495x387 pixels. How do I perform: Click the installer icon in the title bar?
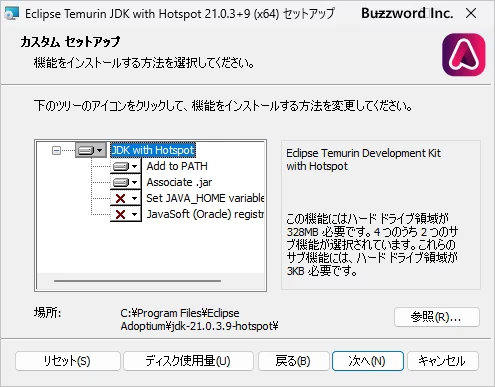[x=11, y=14]
